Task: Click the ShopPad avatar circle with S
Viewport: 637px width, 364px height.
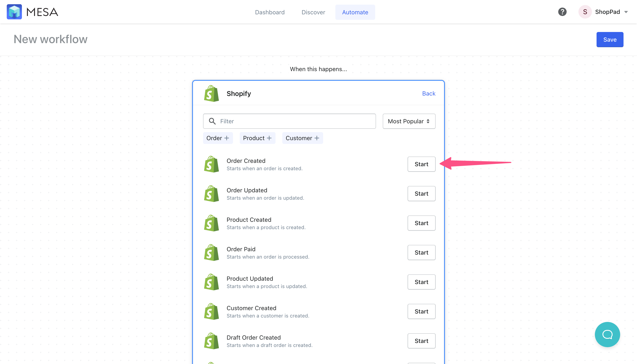Action: [585, 12]
